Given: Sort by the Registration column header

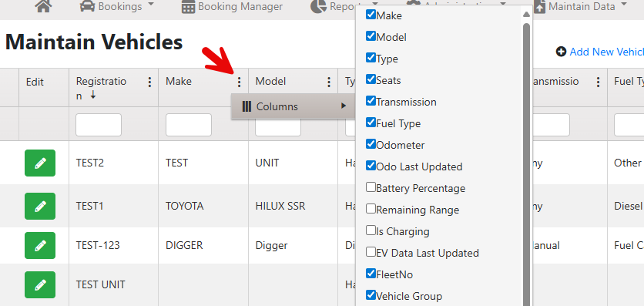Looking at the screenshot, I should [101, 88].
